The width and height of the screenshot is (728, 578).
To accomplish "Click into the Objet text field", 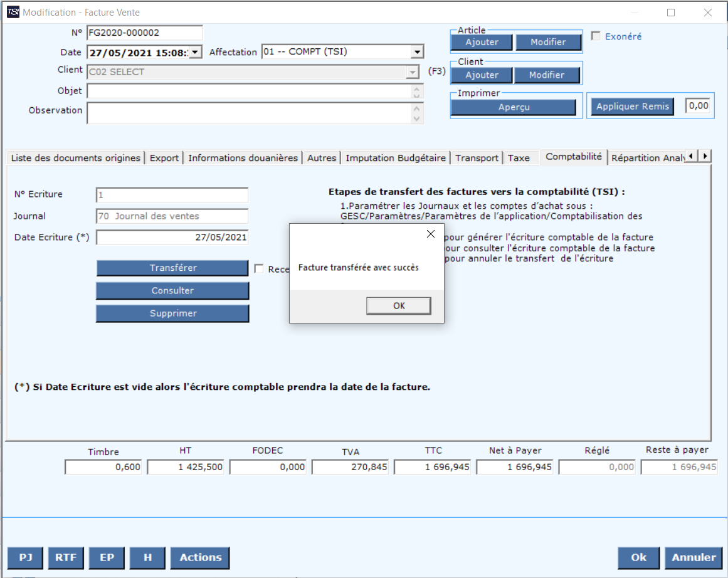I will point(249,91).
